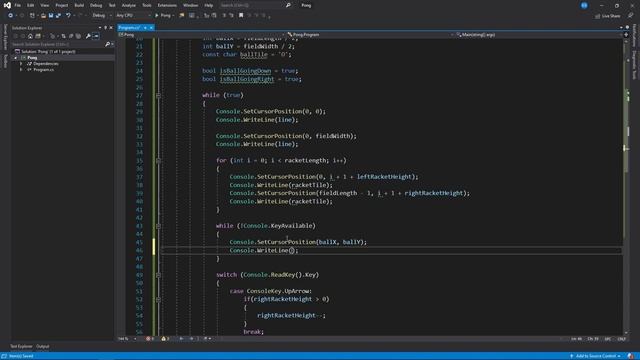Click Solution Explorer search magnifier icon
Viewport: 640px width, 360px height.
107,44
